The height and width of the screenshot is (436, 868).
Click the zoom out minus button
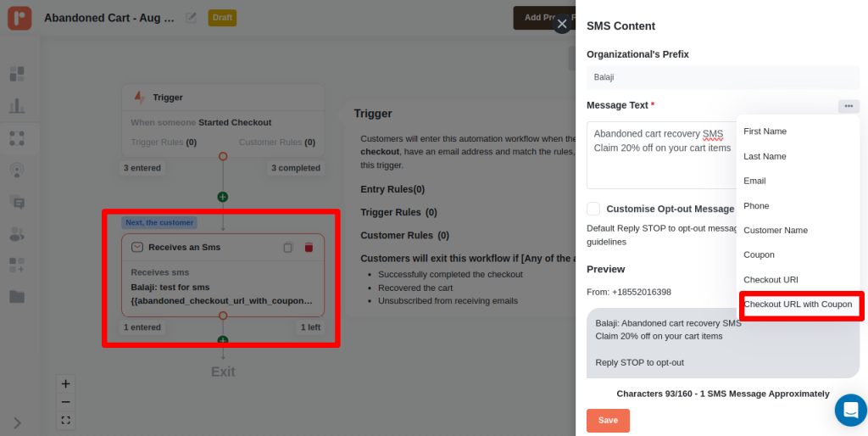coord(66,401)
